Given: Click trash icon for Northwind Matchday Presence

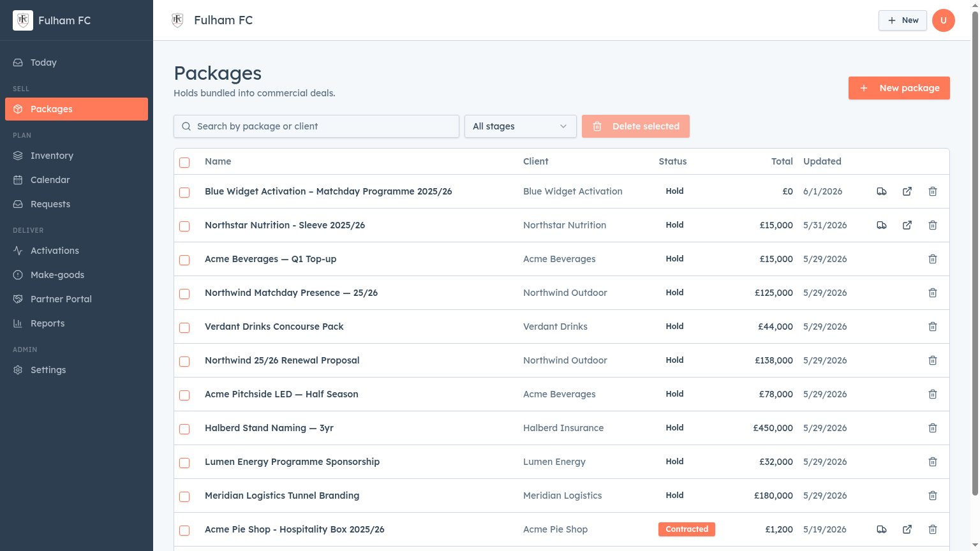Looking at the screenshot, I should point(933,293).
